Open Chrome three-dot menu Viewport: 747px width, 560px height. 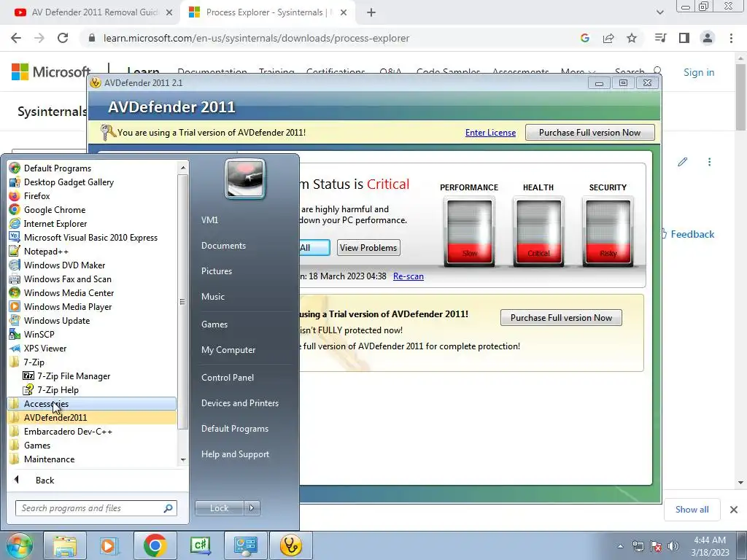click(731, 38)
